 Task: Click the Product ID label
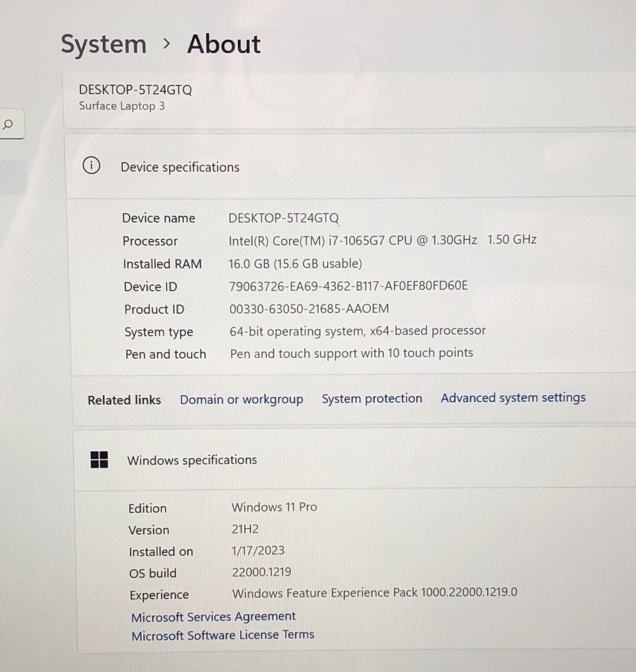click(x=154, y=310)
